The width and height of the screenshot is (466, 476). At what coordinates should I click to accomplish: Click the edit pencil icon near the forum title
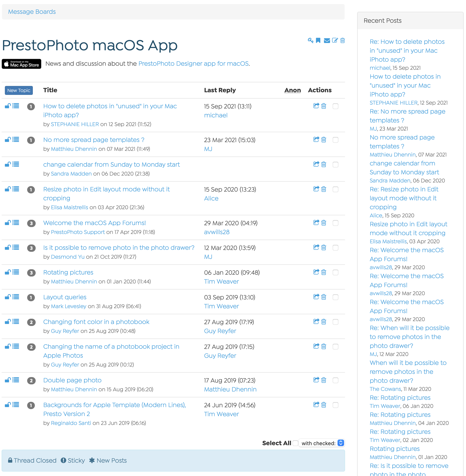point(335,41)
